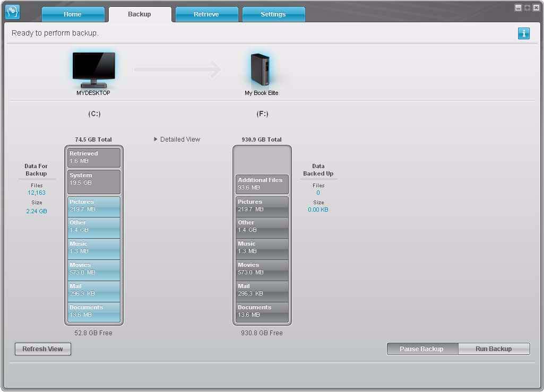The width and height of the screenshot is (544, 392).
Task: Click Other 1.4 GB on the F: drive gauge
Action: (262, 228)
